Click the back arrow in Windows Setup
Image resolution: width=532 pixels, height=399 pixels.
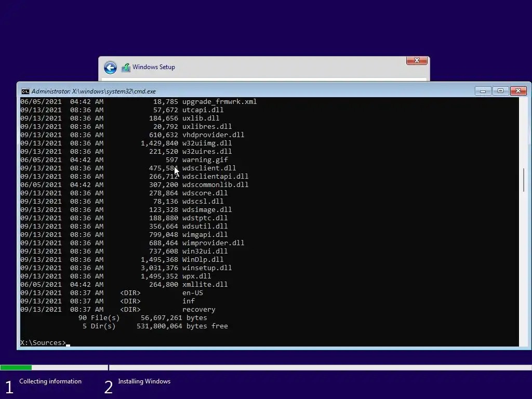tap(110, 67)
